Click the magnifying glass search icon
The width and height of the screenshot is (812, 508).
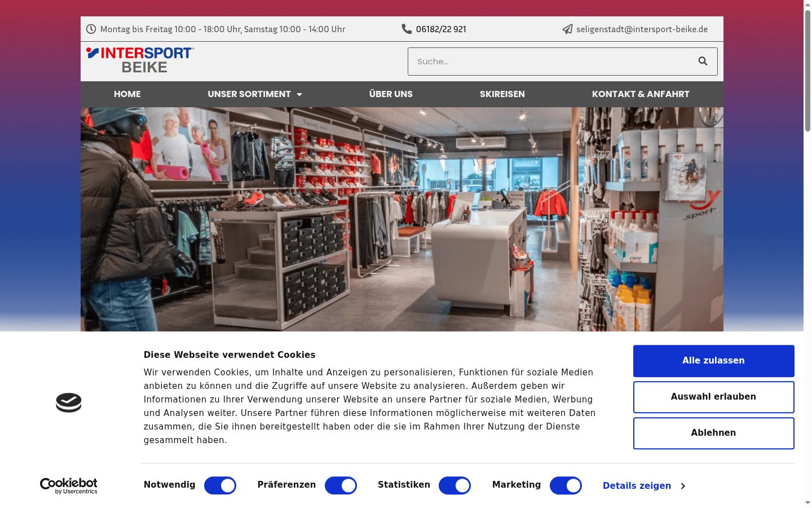click(703, 61)
